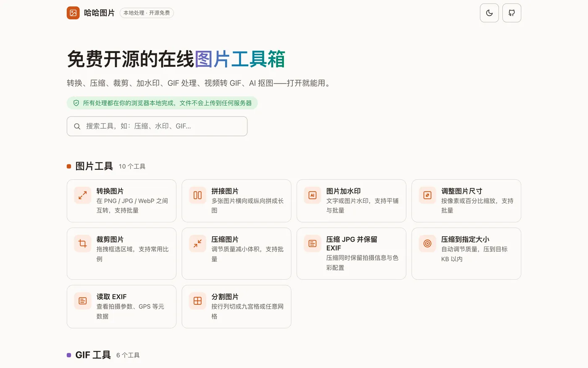Click description 多张图片横向或纵向拼成长图
The height and width of the screenshot is (368, 588).
pyautogui.click(x=247, y=206)
